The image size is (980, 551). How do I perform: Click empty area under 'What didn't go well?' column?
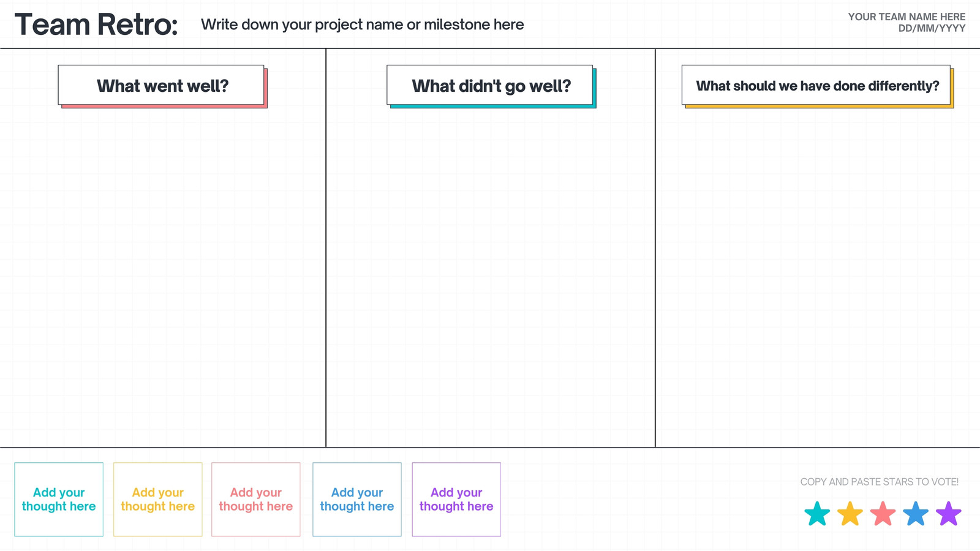(490, 275)
